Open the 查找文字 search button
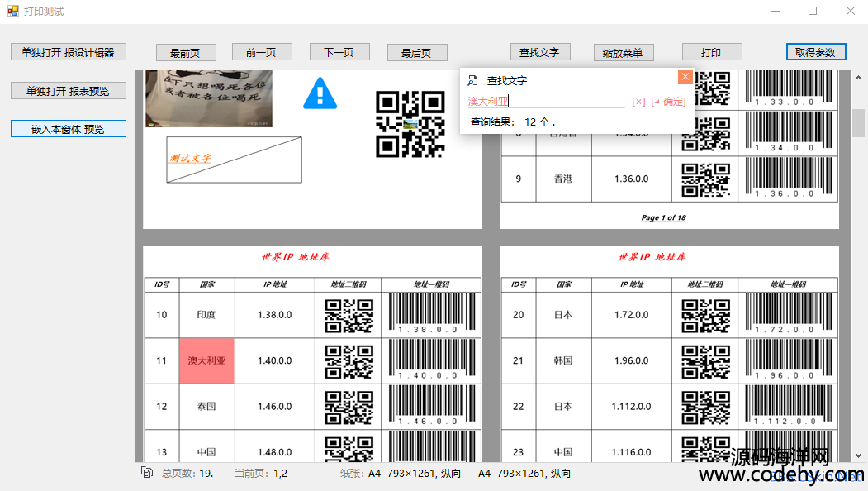868x491 pixels. (540, 53)
